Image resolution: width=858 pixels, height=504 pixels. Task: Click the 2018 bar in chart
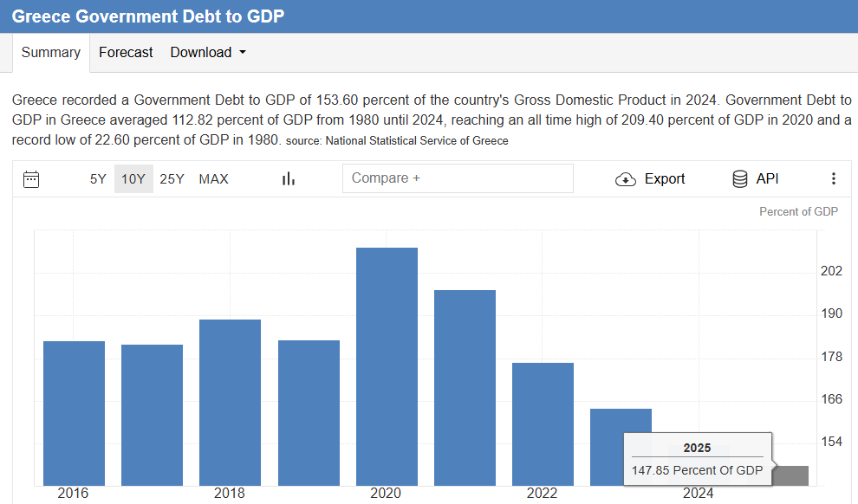[231, 403]
